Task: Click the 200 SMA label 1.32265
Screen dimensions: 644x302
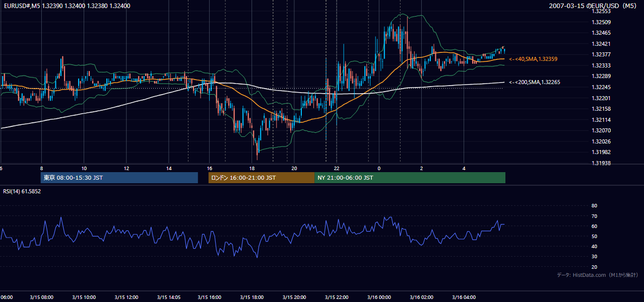Action: (x=535, y=82)
